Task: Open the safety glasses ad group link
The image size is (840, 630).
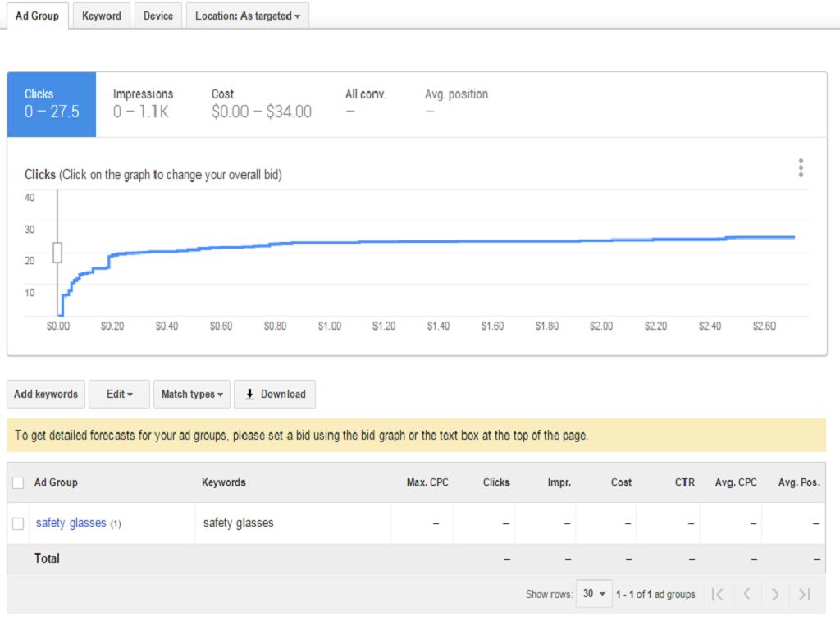Action: tap(71, 523)
